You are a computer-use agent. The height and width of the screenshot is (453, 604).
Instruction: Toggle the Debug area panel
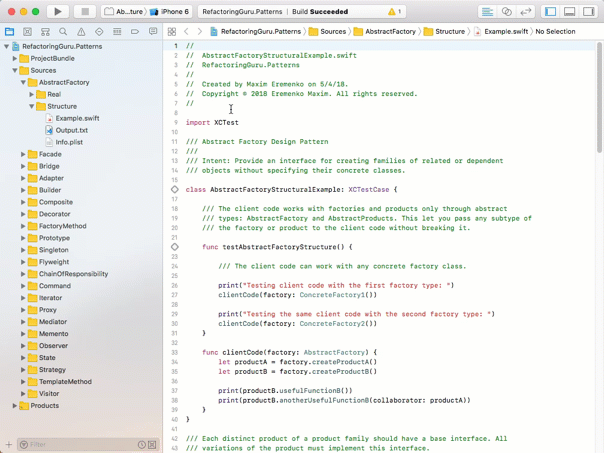569,12
